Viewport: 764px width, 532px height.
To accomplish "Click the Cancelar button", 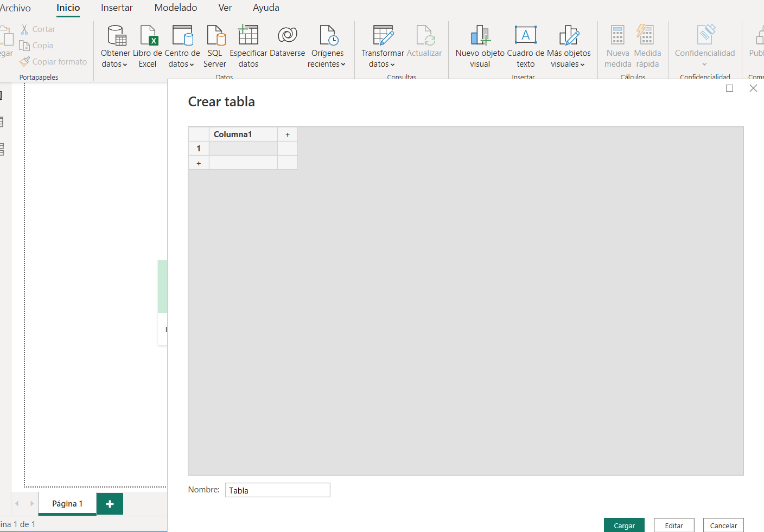I will click(x=723, y=525).
